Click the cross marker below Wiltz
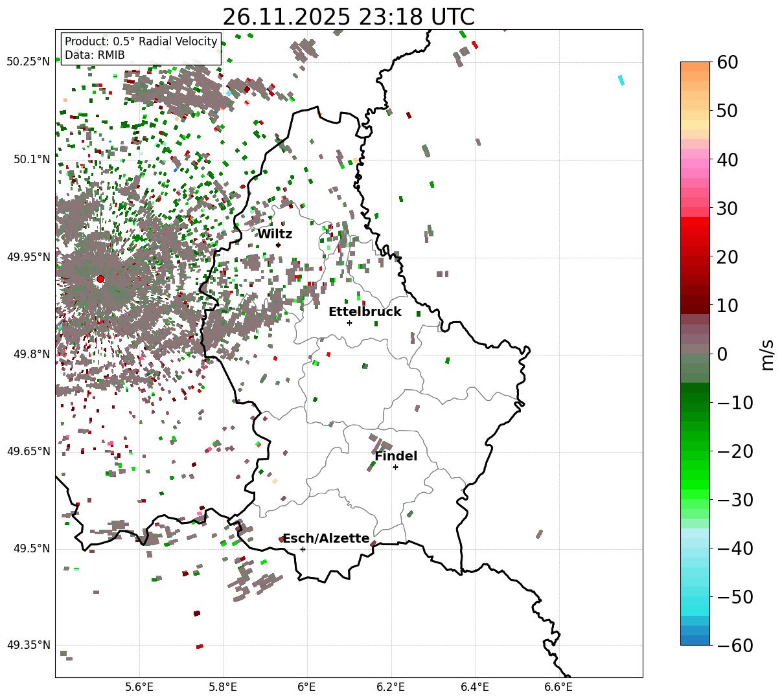The height and width of the screenshot is (700, 782). coord(278,245)
